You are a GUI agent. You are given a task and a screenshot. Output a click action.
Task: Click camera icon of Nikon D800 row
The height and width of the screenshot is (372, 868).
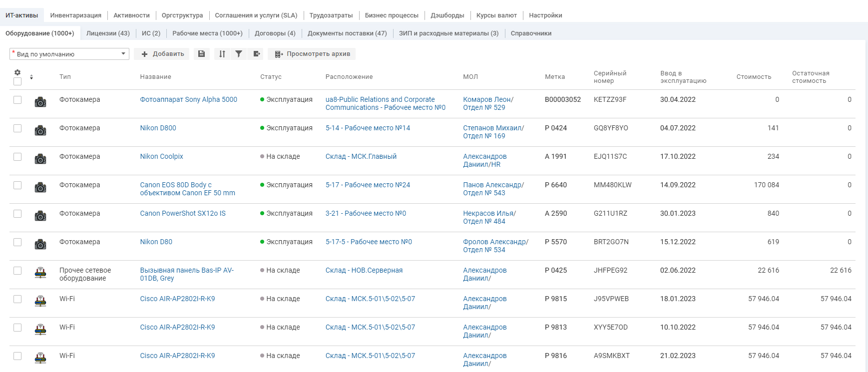(x=40, y=131)
